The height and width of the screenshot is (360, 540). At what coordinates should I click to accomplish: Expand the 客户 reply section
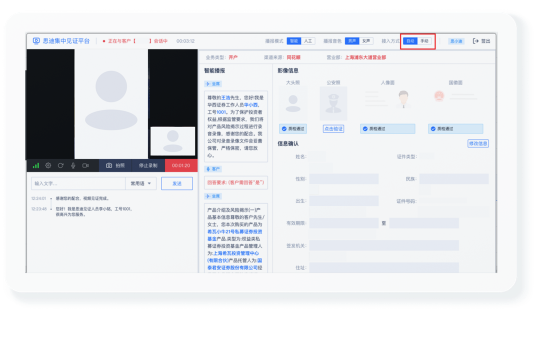click(213, 169)
